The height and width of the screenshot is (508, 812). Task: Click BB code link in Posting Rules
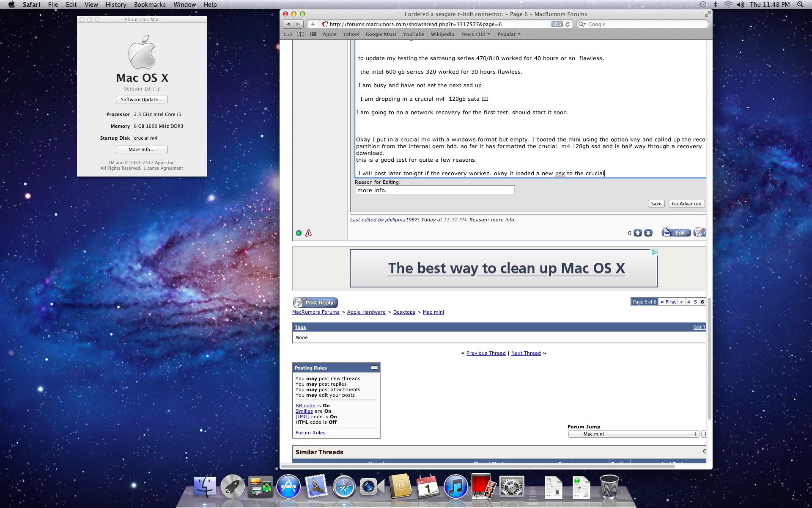[x=305, y=406]
